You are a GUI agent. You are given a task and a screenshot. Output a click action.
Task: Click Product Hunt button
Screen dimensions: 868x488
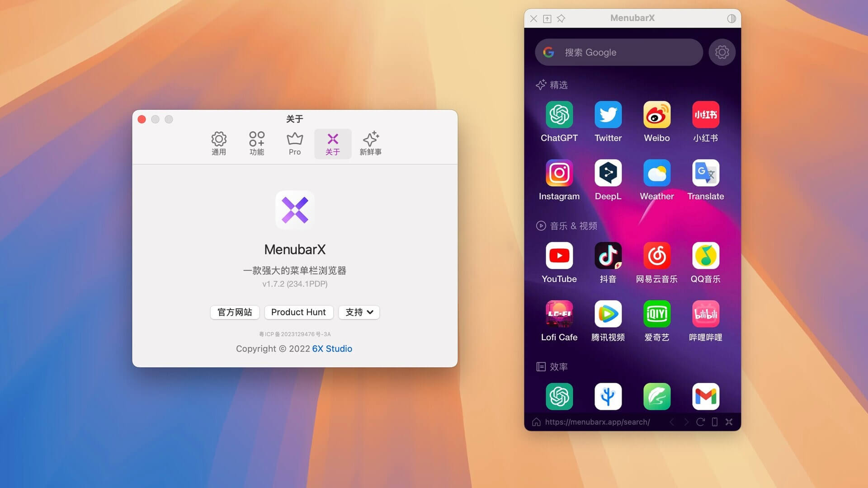point(298,312)
